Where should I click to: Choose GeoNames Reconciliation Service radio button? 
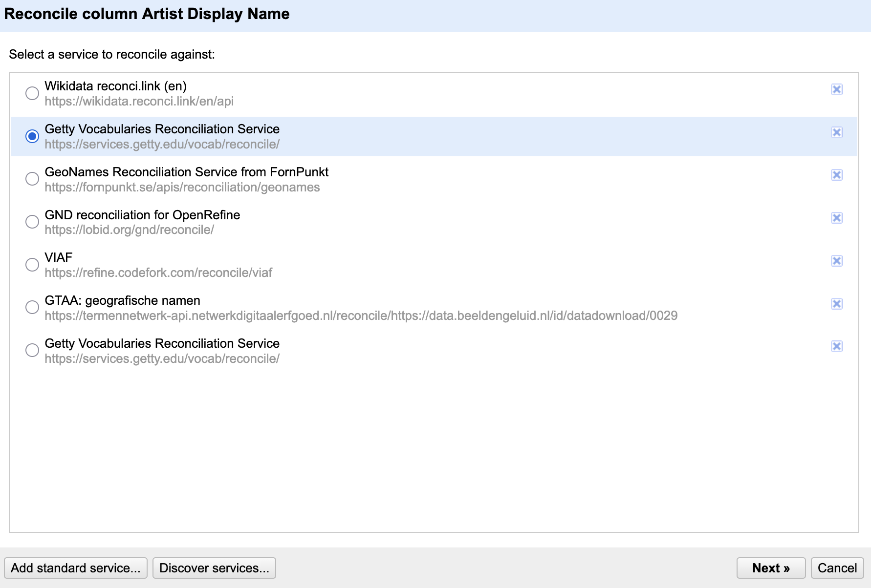coord(32,179)
